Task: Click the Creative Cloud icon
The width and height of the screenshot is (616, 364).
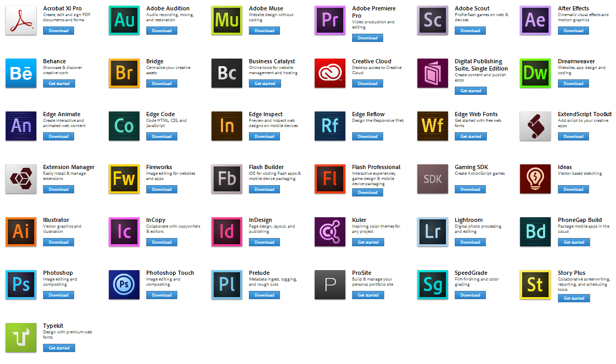Action: point(330,73)
